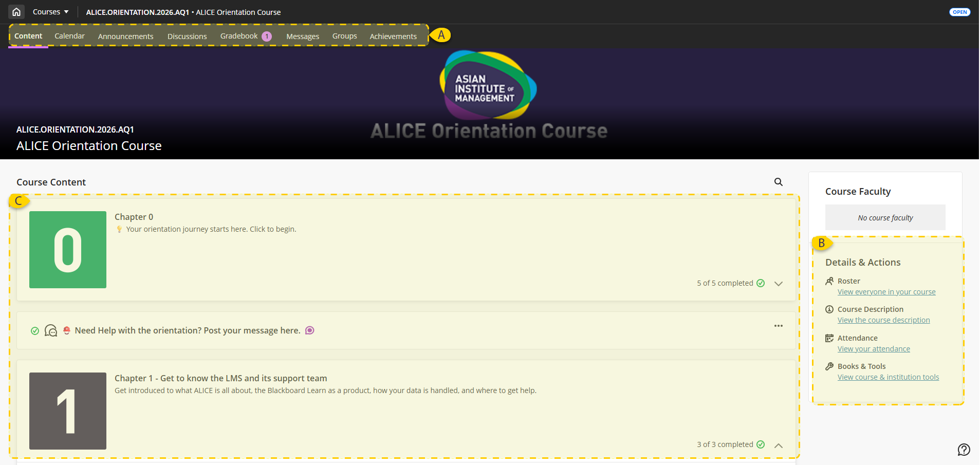The height and width of the screenshot is (465, 980).
Task: Click the 'Course Content' heading
Action: coord(51,182)
